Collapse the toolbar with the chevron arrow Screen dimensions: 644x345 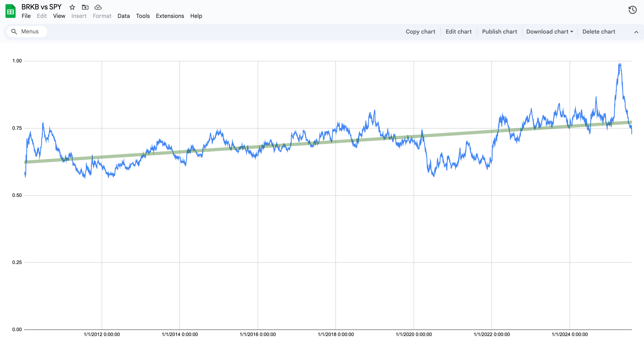[636, 32]
